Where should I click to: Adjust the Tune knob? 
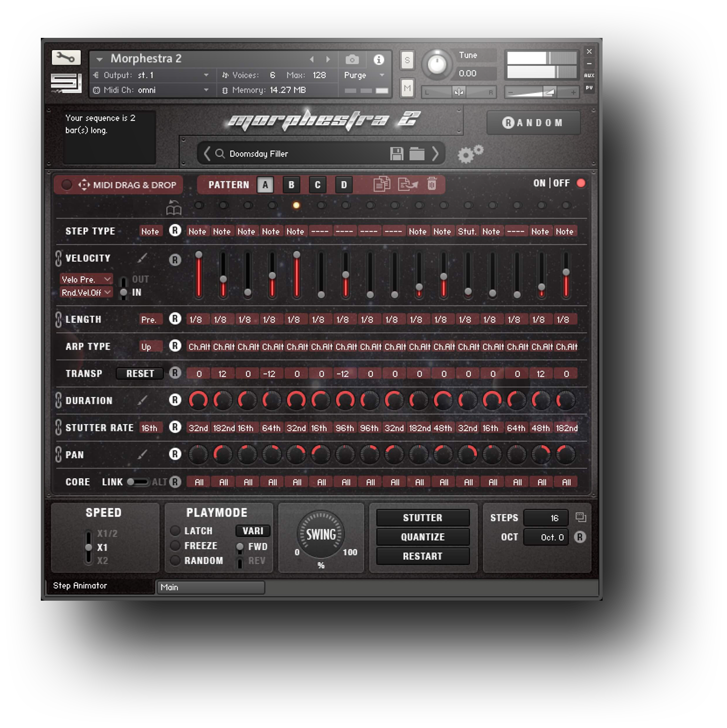pos(437,64)
